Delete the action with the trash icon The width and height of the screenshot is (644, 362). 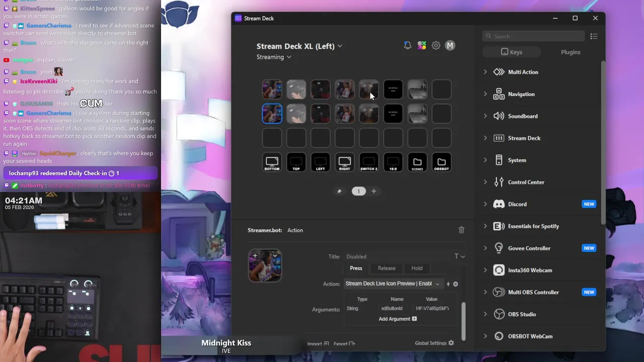(x=461, y=230)
